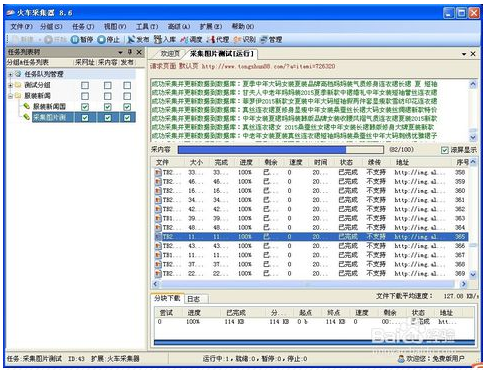Click file table scroll up arrow
This screenshot has height=370, width=485.
pyautogui.click(x=473, y=162)
